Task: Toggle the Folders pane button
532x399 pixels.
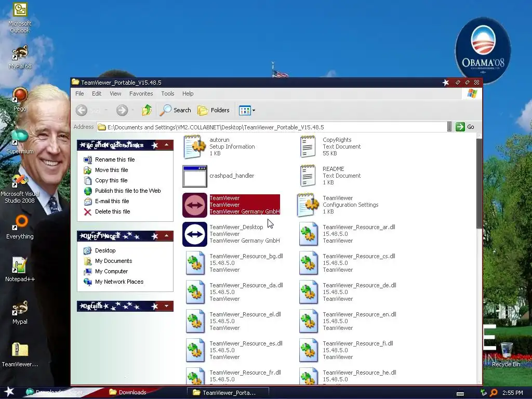Action: click(x=214, y=110)
